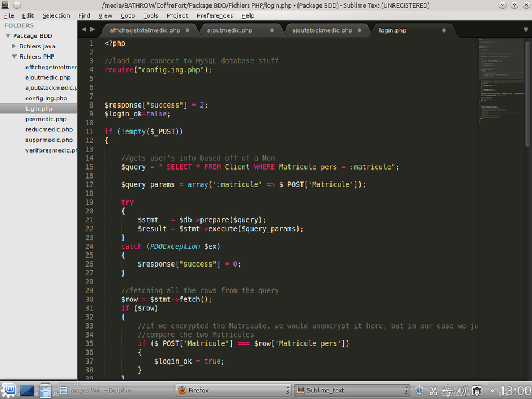532x399 pixels.
Task: Open the Goto menu
Action: 127,15
